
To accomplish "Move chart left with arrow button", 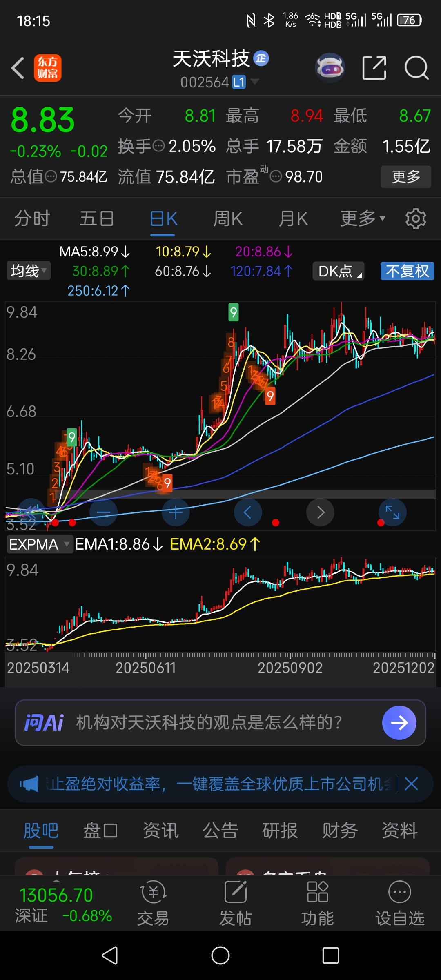I will 248,512.
